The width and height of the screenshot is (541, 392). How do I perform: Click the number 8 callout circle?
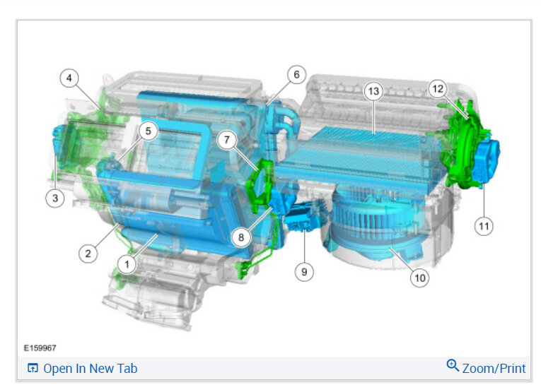(241, 237)
